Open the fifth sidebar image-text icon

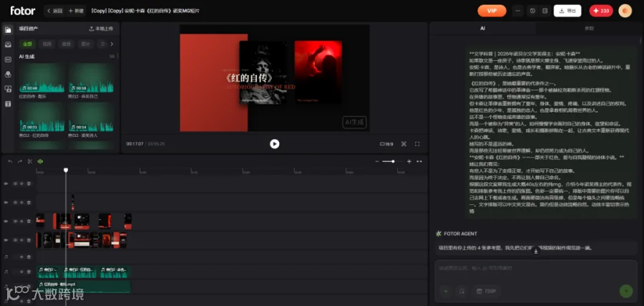[7, 89]
